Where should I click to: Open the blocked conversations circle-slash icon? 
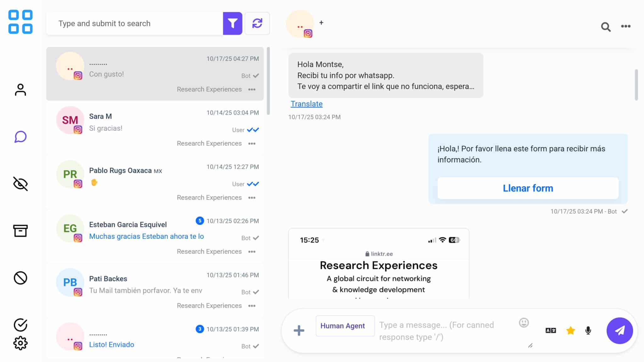[x=20, y=278]
